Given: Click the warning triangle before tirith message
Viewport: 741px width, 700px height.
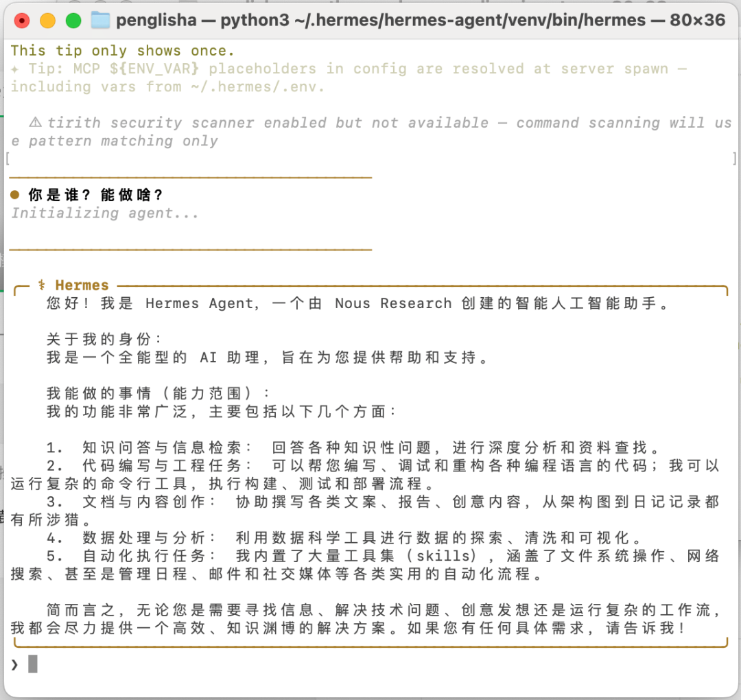Looking at the screenshot, I should [x=36, y=122].
